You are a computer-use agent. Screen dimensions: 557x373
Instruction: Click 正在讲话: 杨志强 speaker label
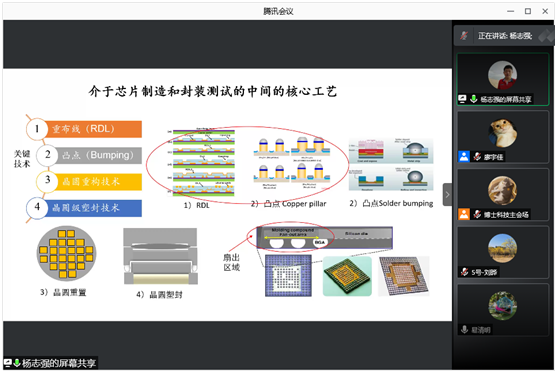tap(504, 36)
